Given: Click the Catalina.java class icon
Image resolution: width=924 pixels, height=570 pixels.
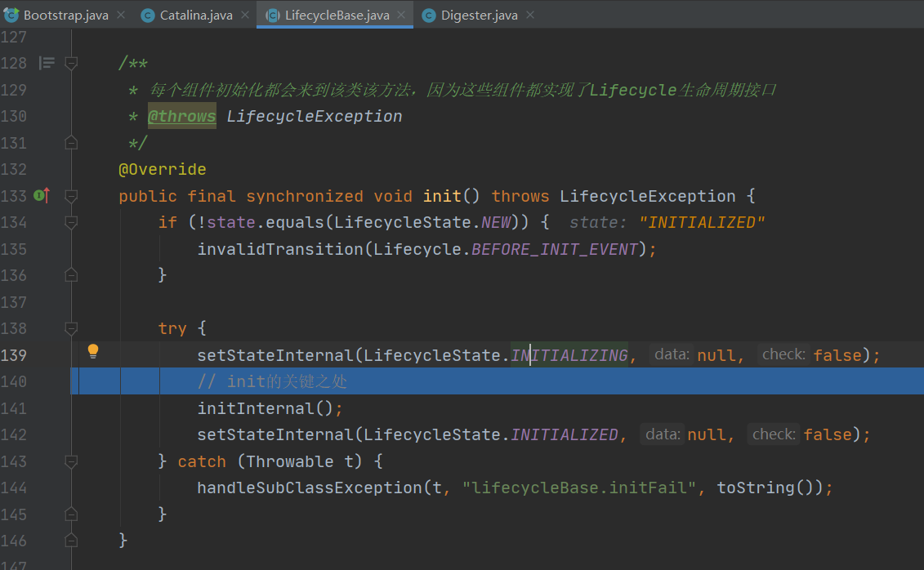Looking at the screenshot, I should [148, 16].
